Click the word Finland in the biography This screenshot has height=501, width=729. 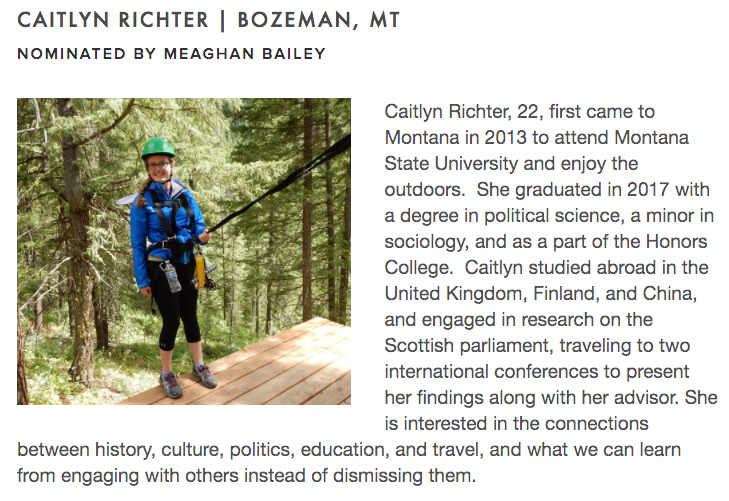565,294
